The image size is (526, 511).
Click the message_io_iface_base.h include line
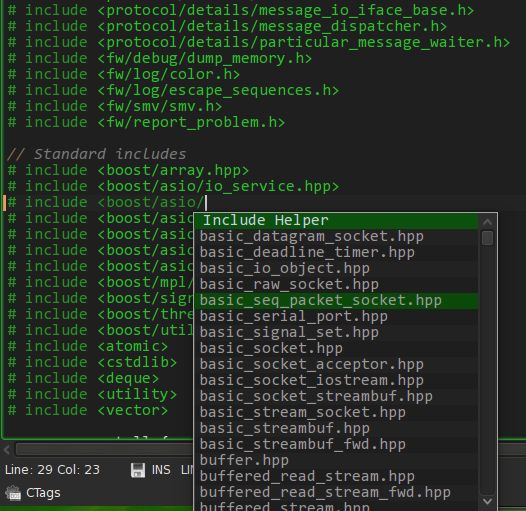pos(241,10)
